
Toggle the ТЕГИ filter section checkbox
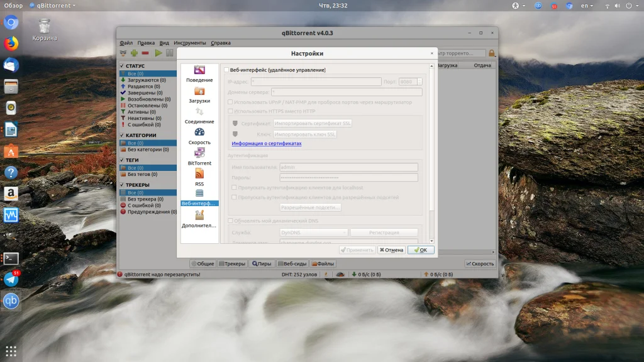(x=122, y=160)
